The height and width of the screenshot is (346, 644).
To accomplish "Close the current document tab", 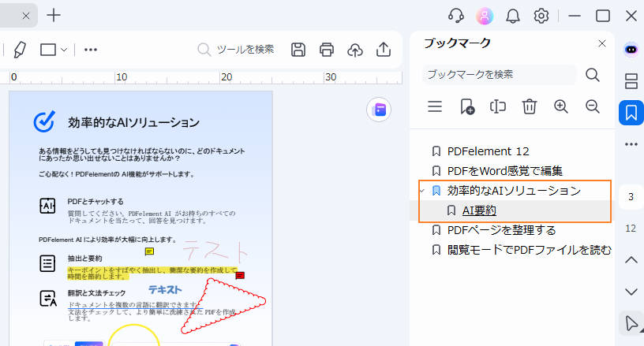I will coord(26,16).
